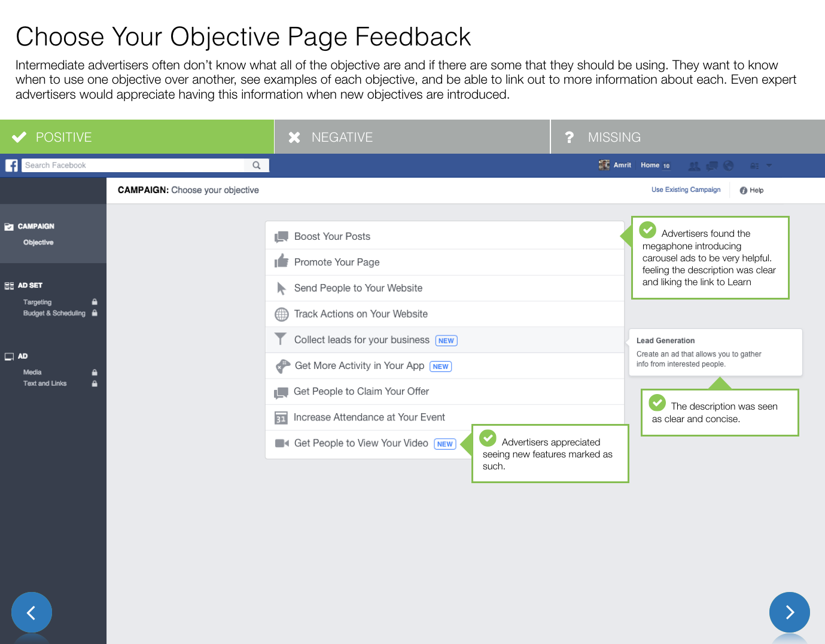This screenshot has height=644, width=825.
Task: Go to the previous slide arrow
Action: [32, 612]
